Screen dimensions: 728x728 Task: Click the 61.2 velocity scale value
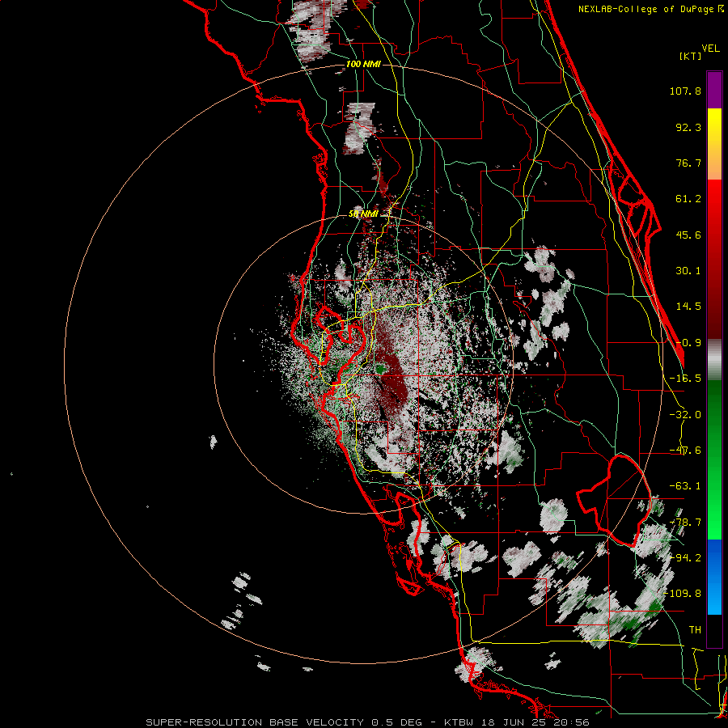tap(688, 199)
